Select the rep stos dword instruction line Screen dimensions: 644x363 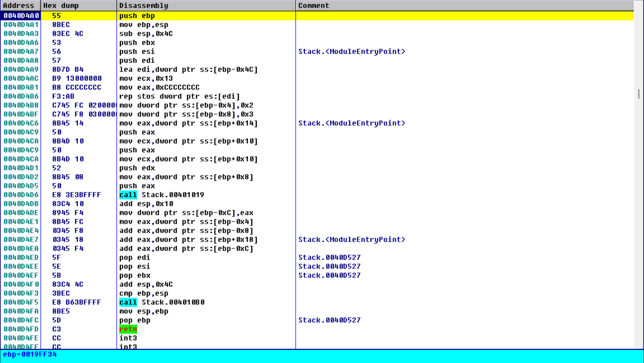click(179, 96)
